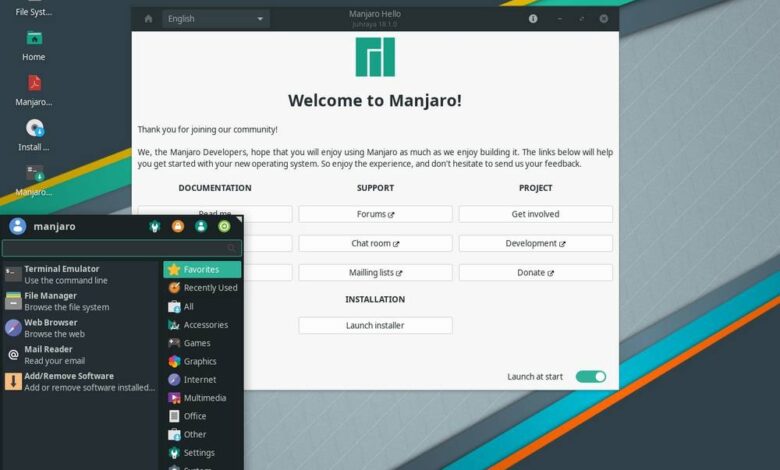This screenshot has width=780, height=470.
Task: Click the Donate button
Action: click(x=535, y=273)
